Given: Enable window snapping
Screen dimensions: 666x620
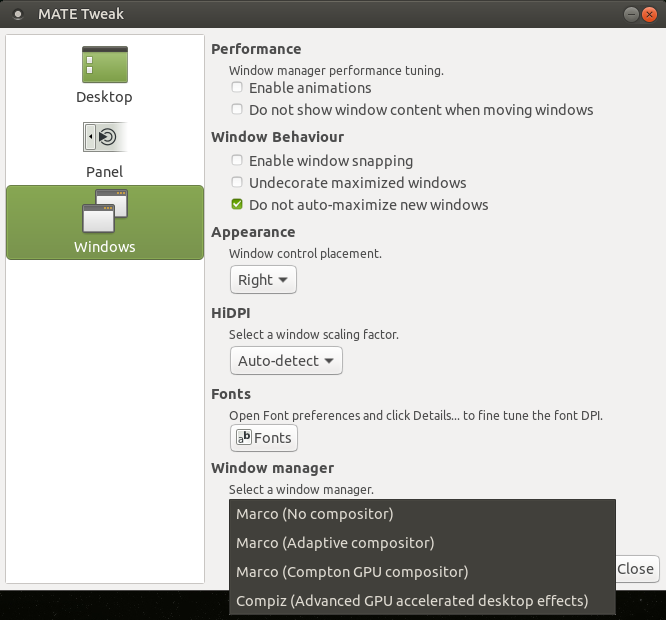Looking at the screenshot, I should point(237,161).
